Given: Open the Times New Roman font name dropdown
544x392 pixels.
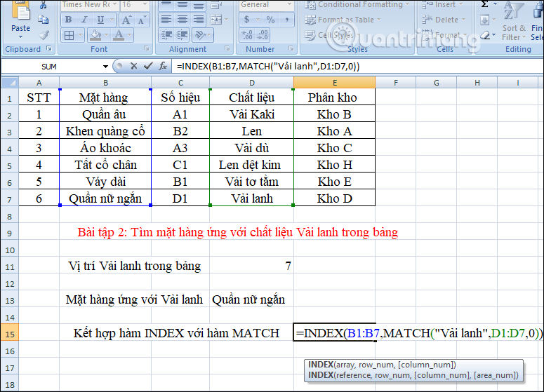Looking at the screenshot, I should pyautogui.click(x=114, y=4).
